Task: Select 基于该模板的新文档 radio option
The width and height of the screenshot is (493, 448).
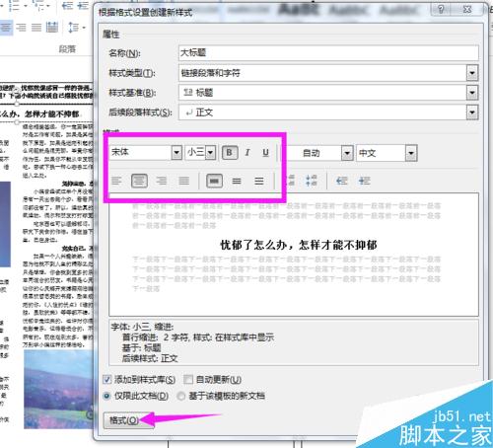Action: pyautogui.click(x=181, y=396)
